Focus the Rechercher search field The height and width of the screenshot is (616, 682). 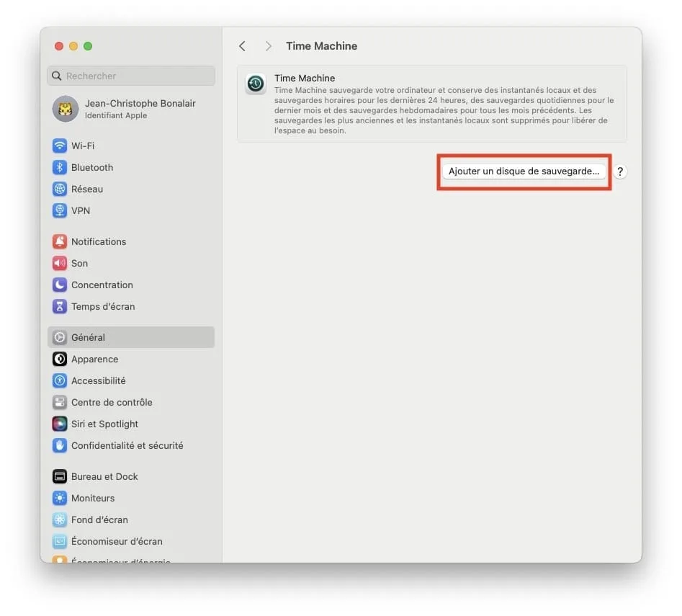(x=131, y=76)
